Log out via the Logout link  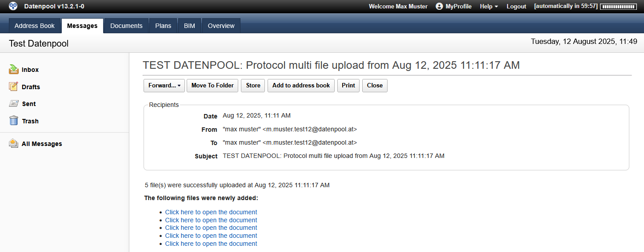click(516, 6)
